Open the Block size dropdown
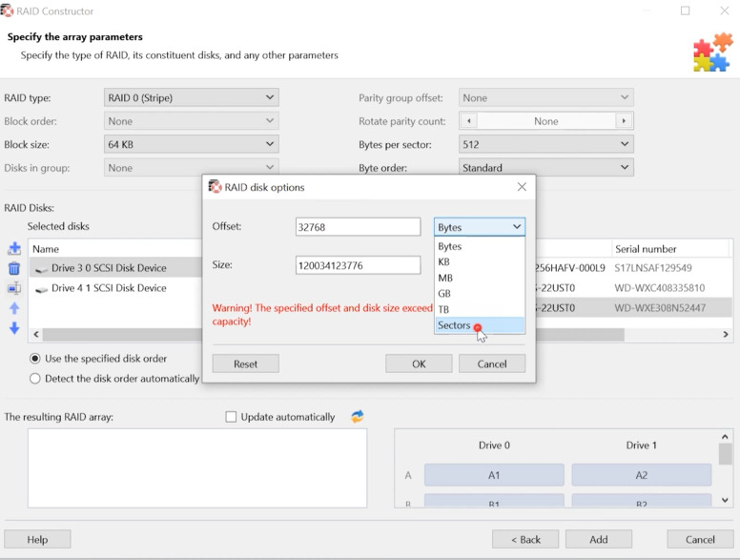The image size is (740, 560). click(x=191, y=144)
